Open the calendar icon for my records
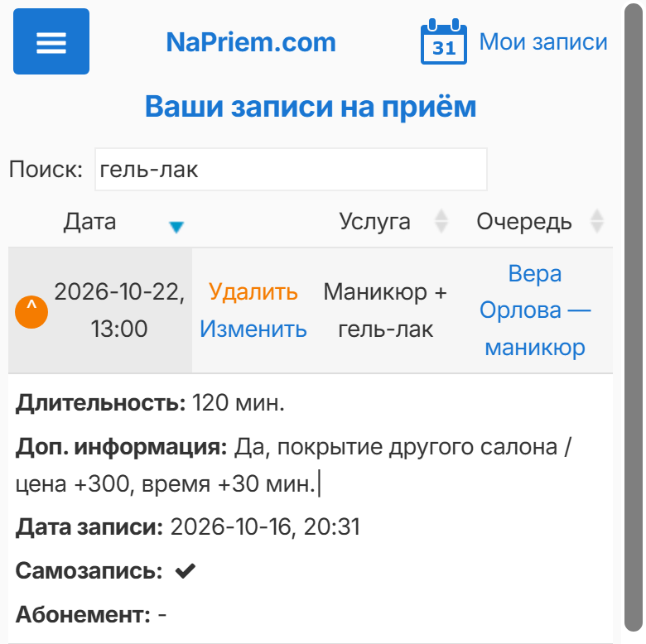The height and width of the screenshot is (644, 646). click(444, 41)
